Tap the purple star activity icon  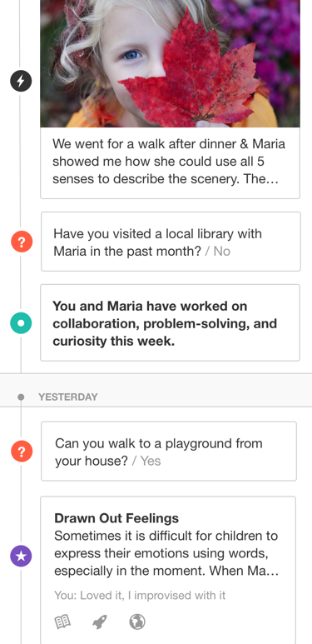(21, 557)
